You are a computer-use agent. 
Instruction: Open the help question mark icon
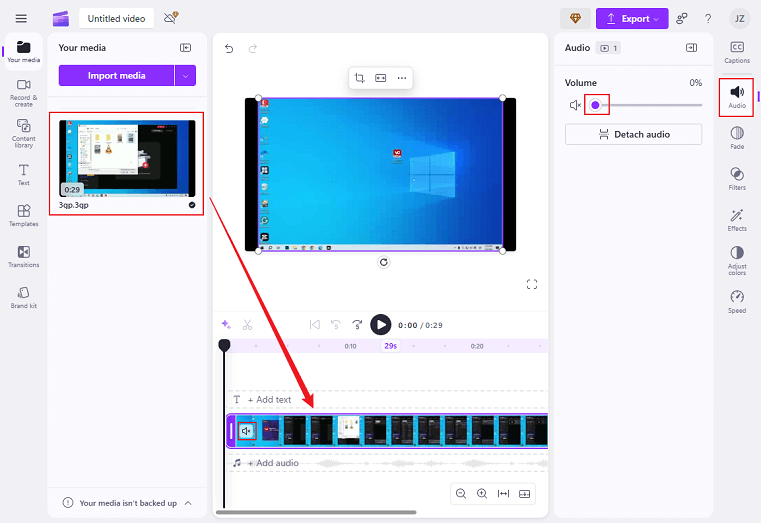tap(708, 18)
